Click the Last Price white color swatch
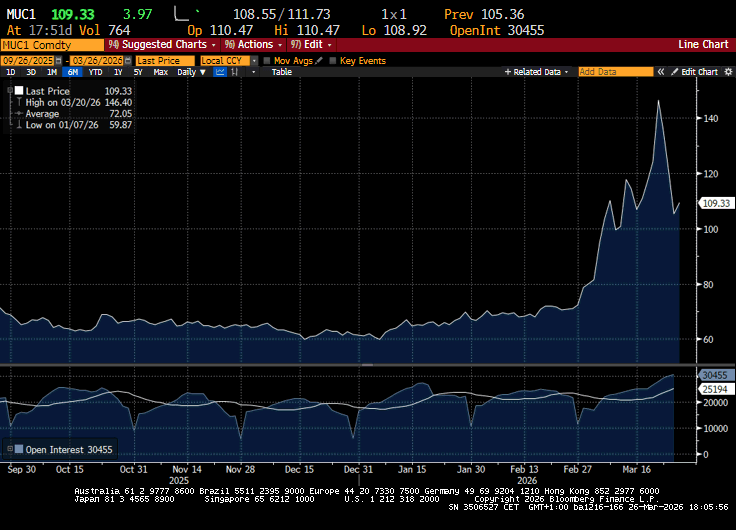Screen dimensions: 736x530 click(x=18, y=91)
